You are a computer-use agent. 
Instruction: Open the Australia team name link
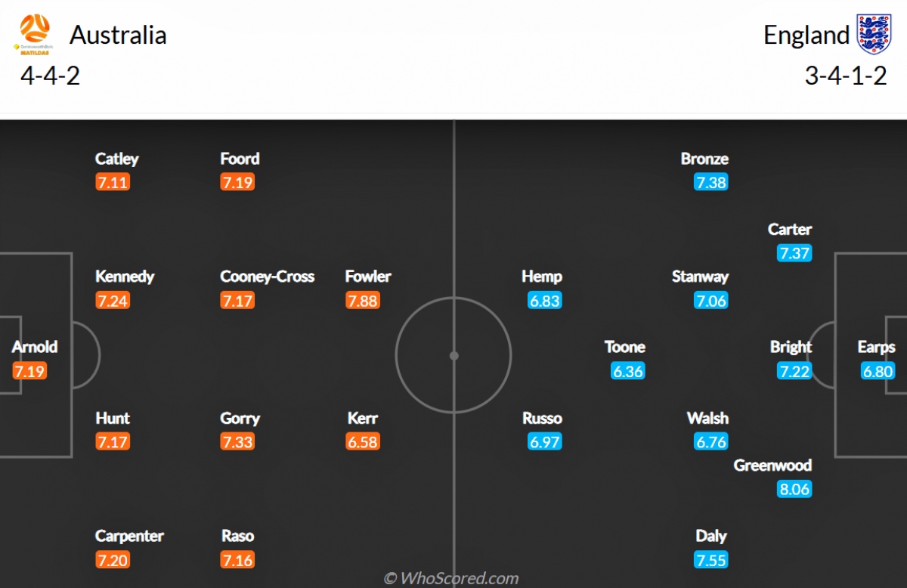(119, 36)
